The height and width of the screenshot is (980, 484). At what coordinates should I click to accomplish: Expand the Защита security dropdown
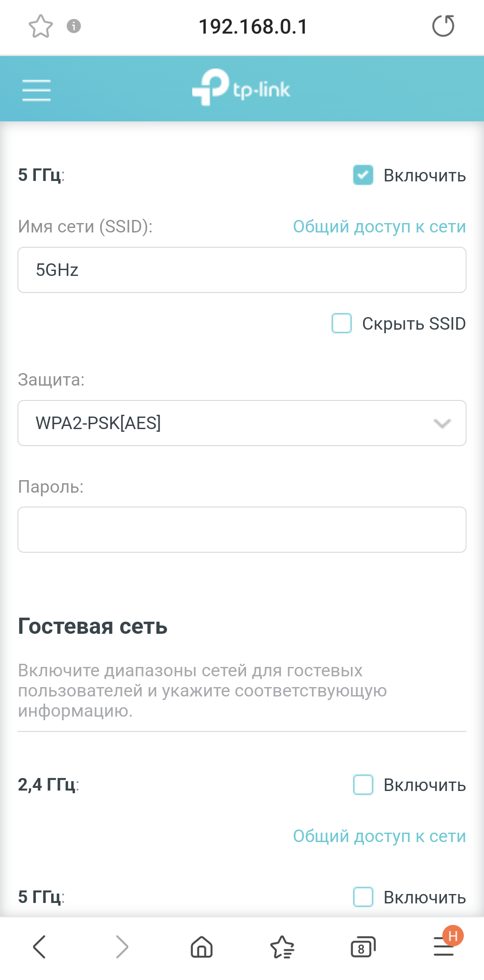(x=242, y=423)
